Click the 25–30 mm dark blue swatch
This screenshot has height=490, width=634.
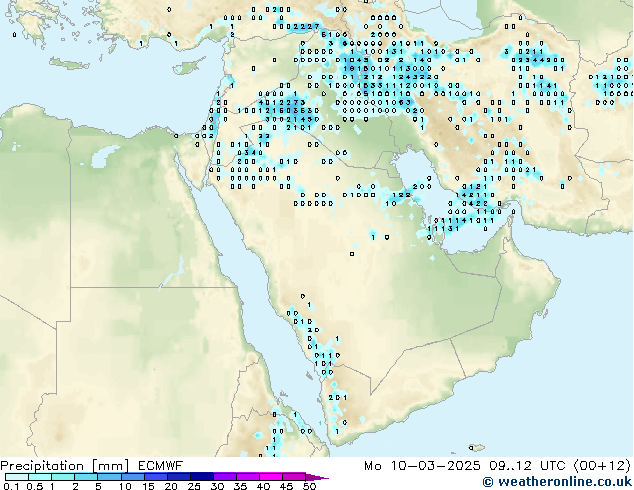(x=201, y=477)
